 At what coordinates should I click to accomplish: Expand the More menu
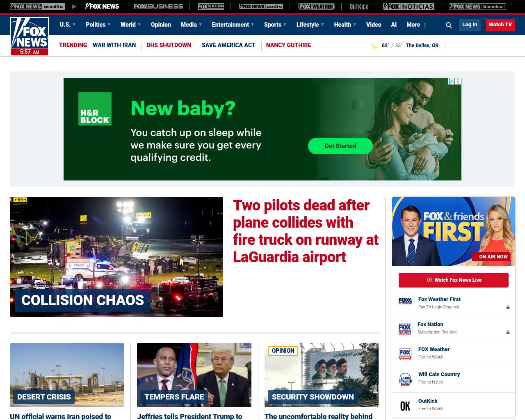point(416,25)
